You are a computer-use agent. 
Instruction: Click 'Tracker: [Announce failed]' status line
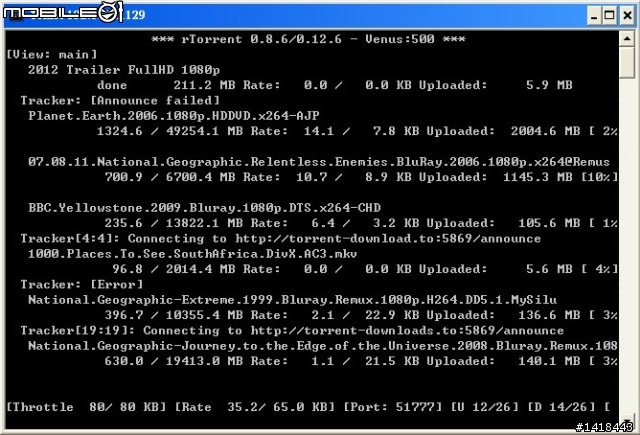coord(120,100)
